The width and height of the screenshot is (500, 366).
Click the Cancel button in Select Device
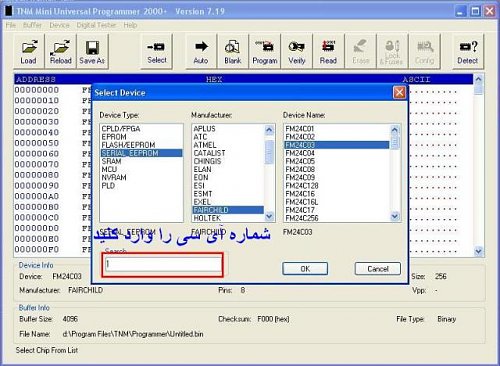pyautogui.click(x=378, y=269)
